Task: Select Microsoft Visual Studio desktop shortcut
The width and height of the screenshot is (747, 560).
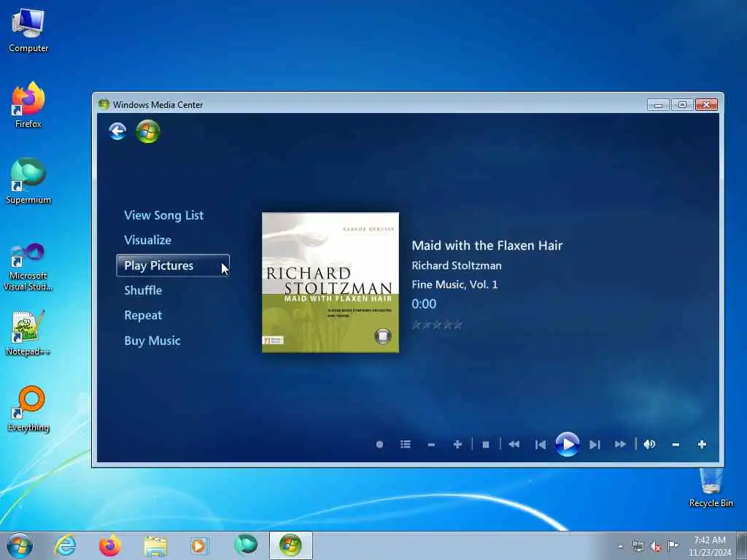Action: click(x=28, y=267)
